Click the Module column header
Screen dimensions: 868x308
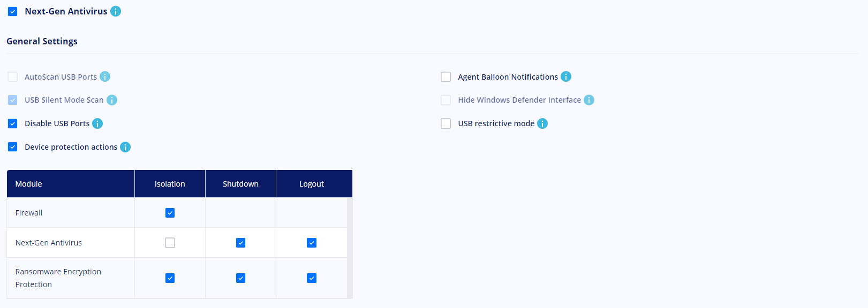(71, 184)
